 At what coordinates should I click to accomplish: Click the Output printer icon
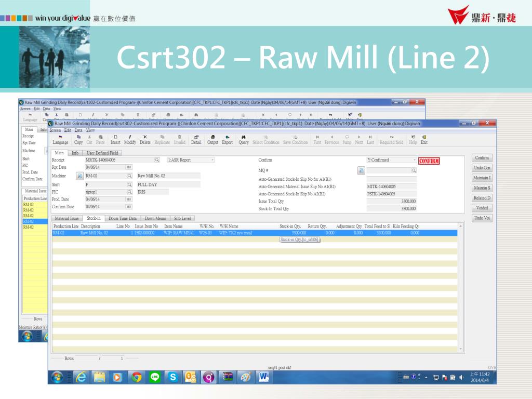pos(212,137)
